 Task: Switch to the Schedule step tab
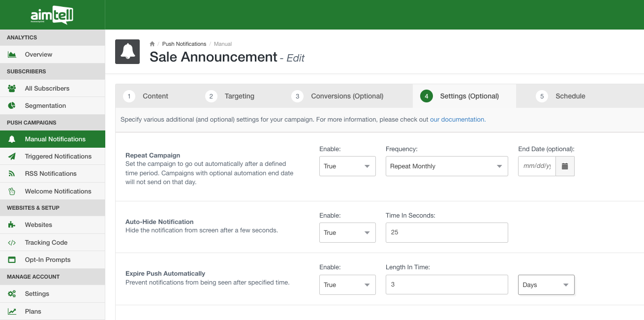point(570,96)
